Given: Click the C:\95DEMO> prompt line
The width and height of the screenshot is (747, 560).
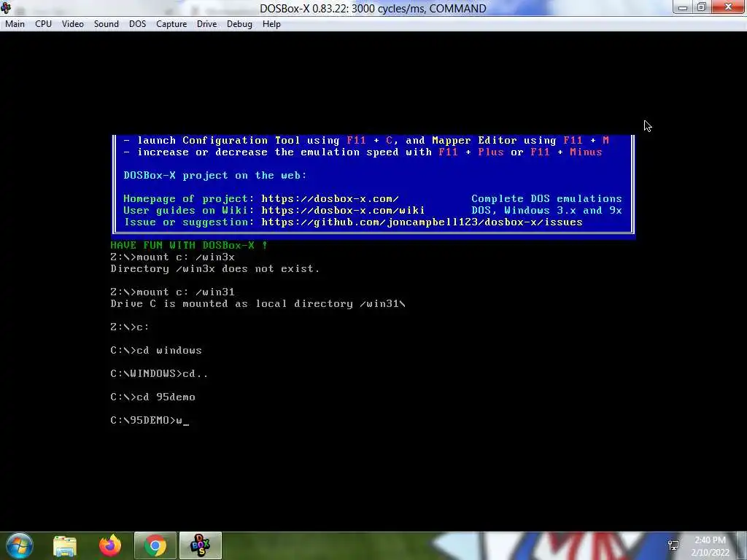Looking at the screenshot, I should pyautogui.click(x=150, y=421).
